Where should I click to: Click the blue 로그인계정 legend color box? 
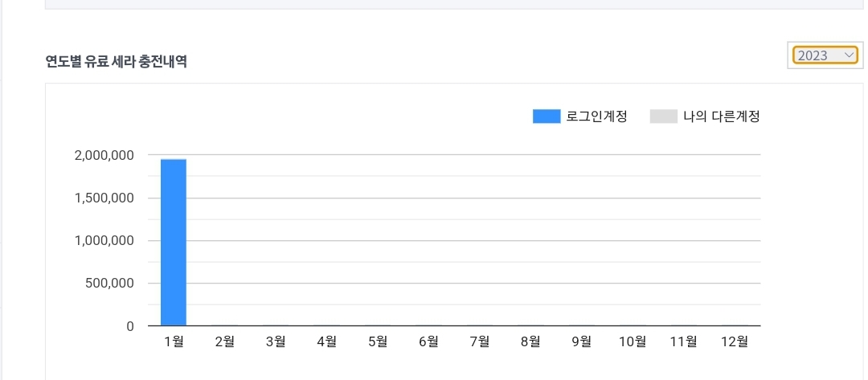(x=547, y=116)
